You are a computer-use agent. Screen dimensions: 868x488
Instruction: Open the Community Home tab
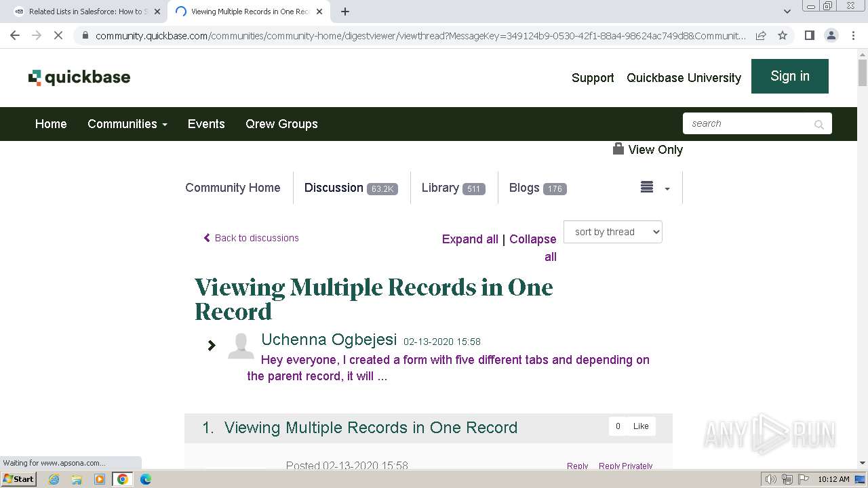coord(233,188)
